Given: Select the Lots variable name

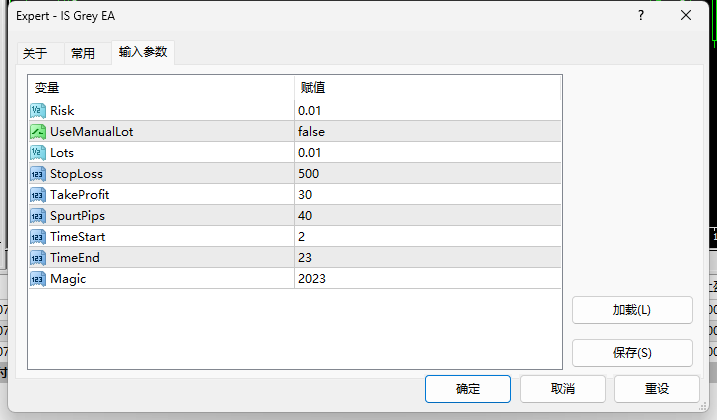Looking at the screenshot, I should pos(62,153).
